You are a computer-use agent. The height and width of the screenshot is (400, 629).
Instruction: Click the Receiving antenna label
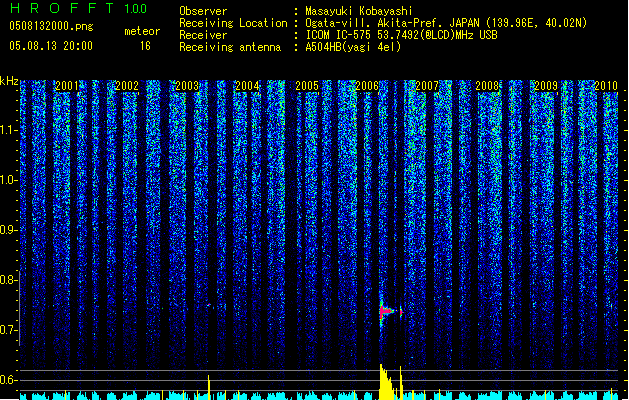[x=230, y=47]
